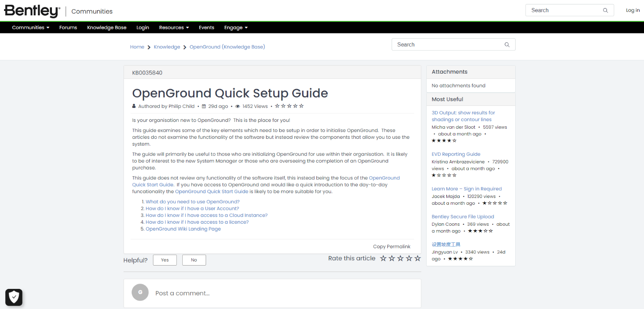This screenshot has height=309, width=644.
Task: Rate this article two stars
Action: tap(392, 258)
